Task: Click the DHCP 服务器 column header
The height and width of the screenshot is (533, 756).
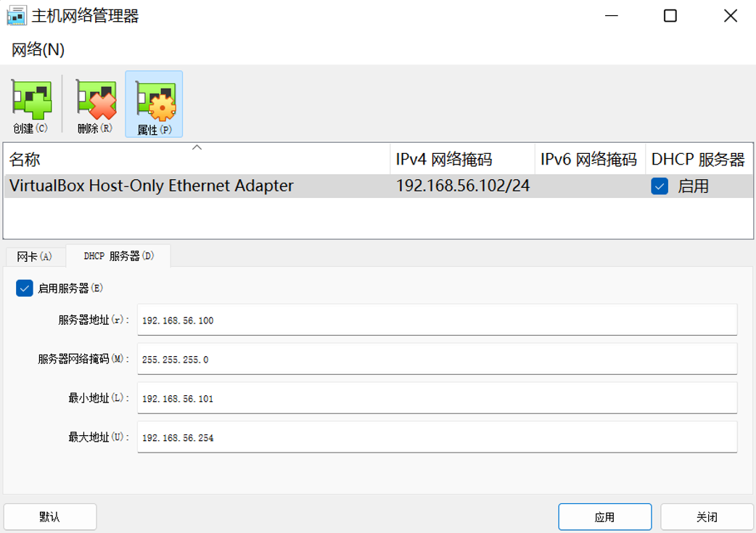Action: pyautogui.click(x=699, y=159)
